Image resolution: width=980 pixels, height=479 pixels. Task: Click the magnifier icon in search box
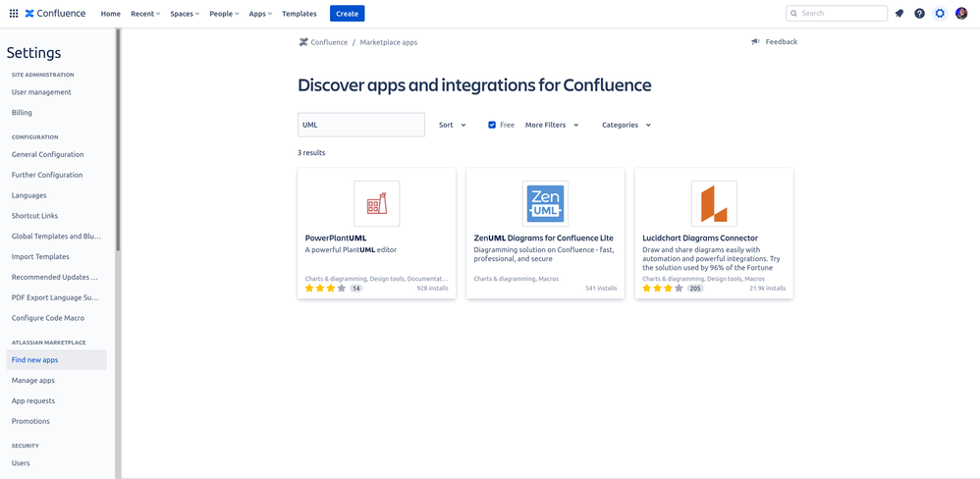click(793, 13)
